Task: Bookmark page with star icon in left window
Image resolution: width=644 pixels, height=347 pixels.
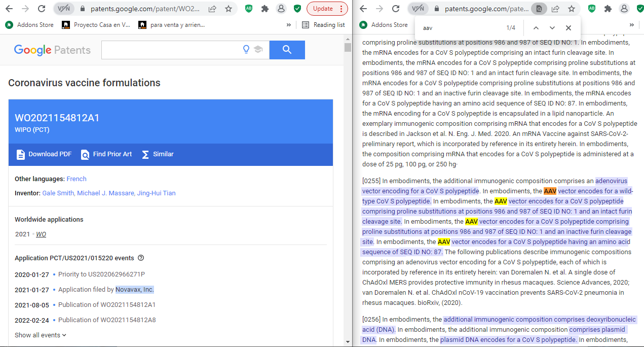Action: 229,9
